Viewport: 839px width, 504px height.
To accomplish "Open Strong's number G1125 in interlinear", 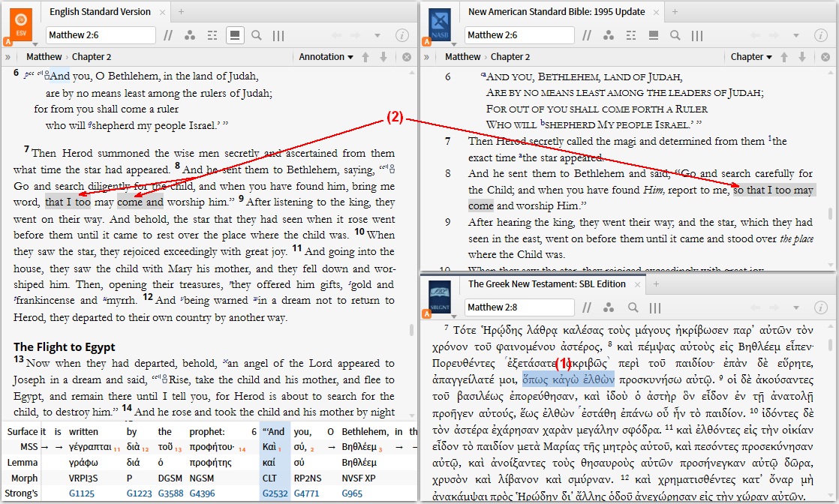I will [81, 493].
